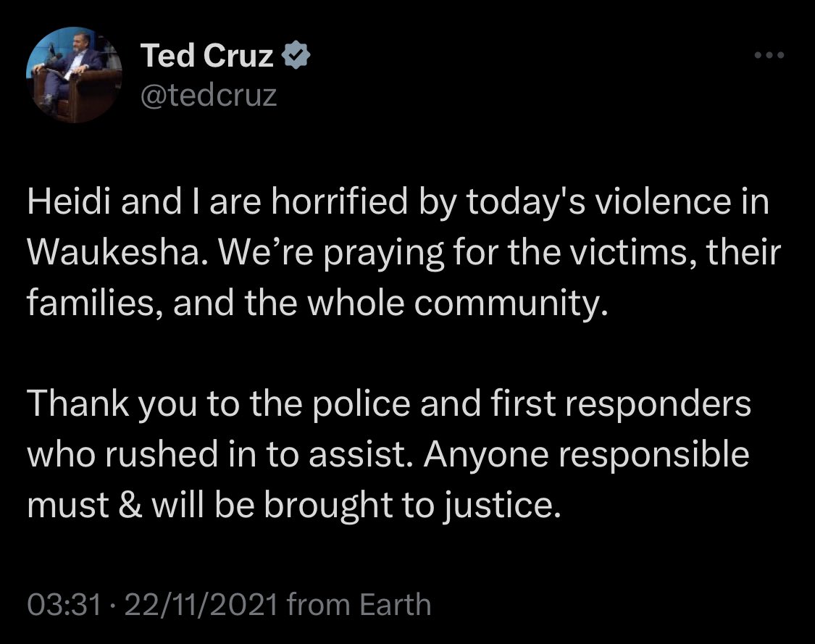Click the 22/11/2021 date
815x644 pixels.
click(201, 604)
